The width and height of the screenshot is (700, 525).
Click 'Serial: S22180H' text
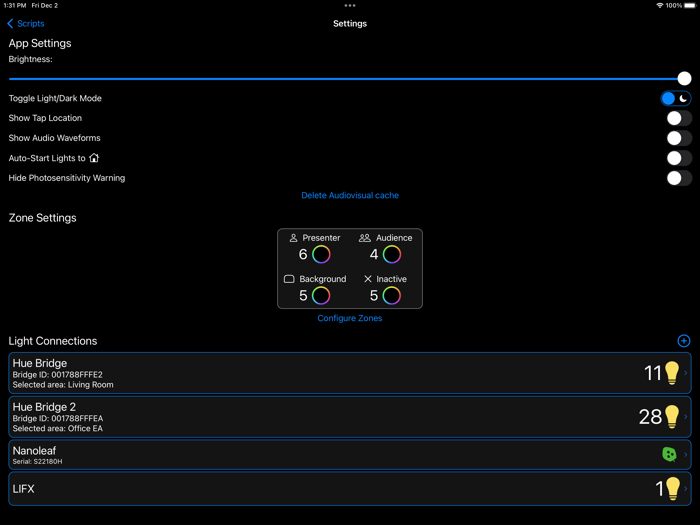pyautogui.click(x=38, y=462)
